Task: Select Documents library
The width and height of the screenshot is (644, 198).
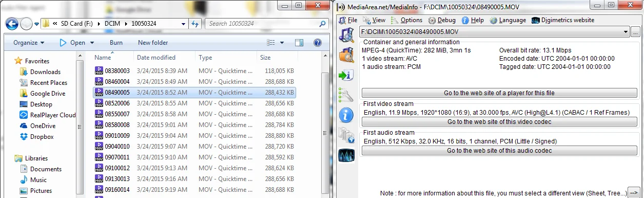Action: (46, 169)
